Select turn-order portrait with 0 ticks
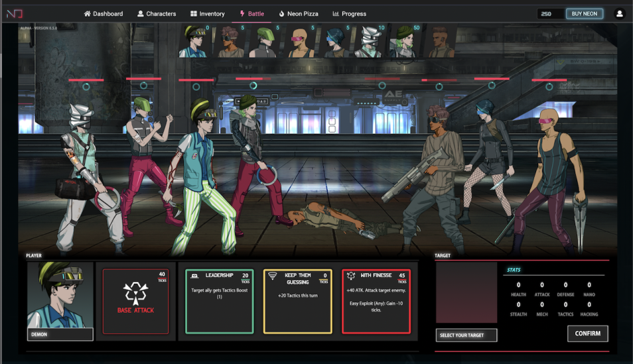The image size is (633, 364). point(194,40)
